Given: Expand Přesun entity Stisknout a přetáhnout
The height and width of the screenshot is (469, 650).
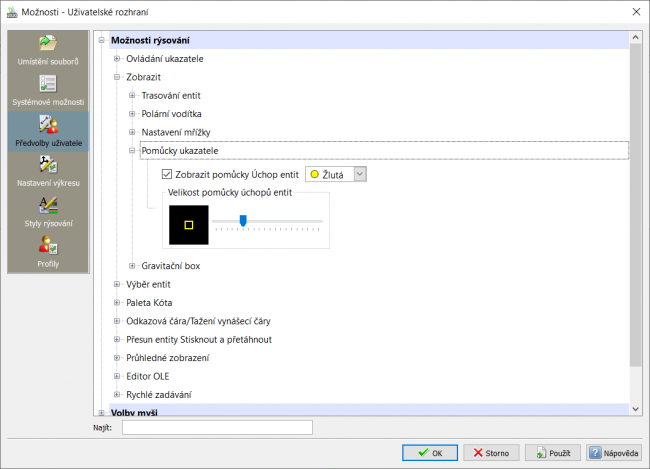Looking at the screenshot, I should [x=117, y=339].
